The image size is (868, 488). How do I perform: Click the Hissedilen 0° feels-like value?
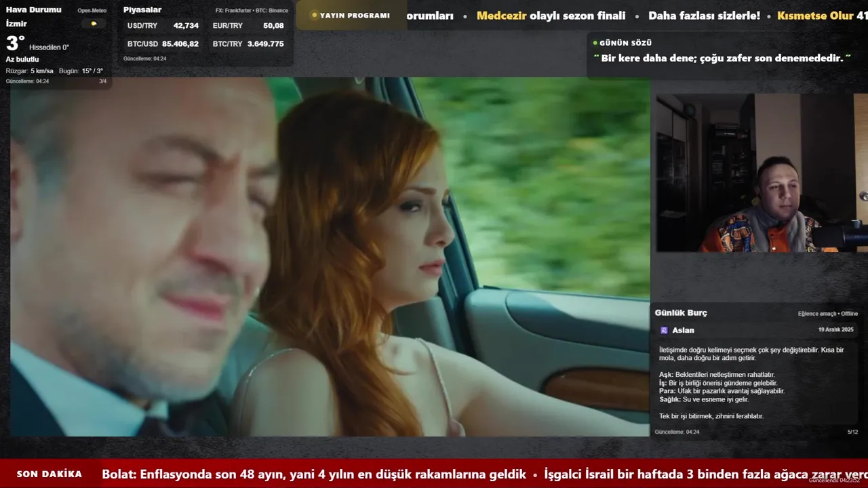[49, 47]
